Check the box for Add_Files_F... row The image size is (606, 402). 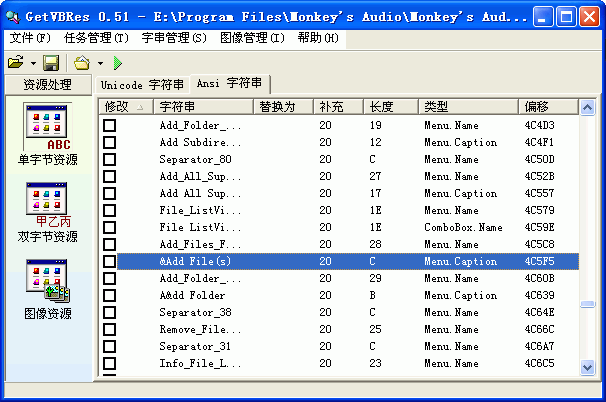tap(110, 244)
